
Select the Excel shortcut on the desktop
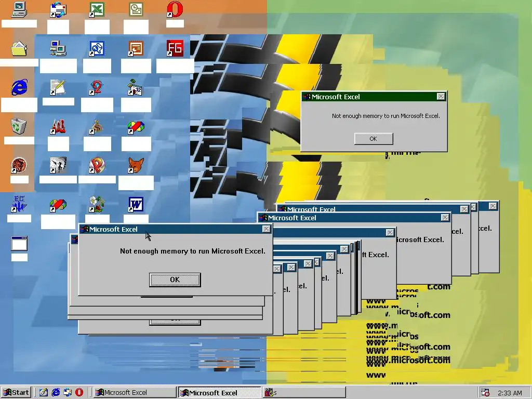tap(97, 9)
